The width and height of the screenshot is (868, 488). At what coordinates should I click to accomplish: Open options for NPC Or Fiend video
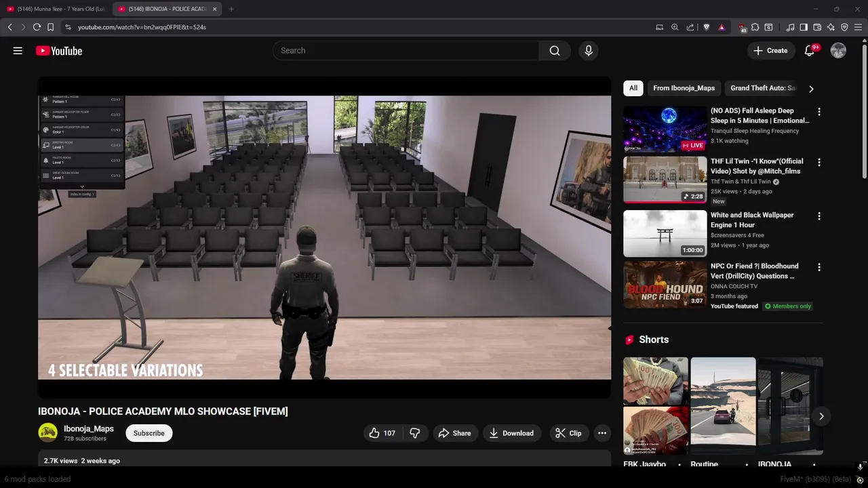click(x=818, y=267)
